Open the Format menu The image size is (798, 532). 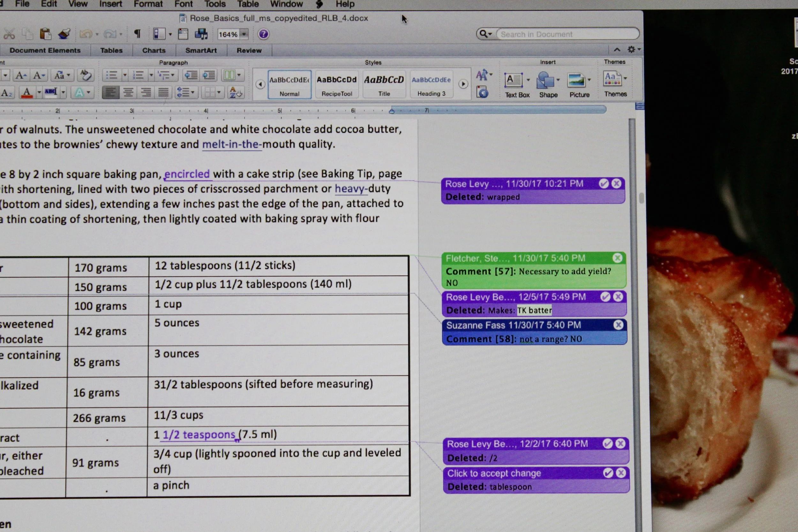pos(148,4)
